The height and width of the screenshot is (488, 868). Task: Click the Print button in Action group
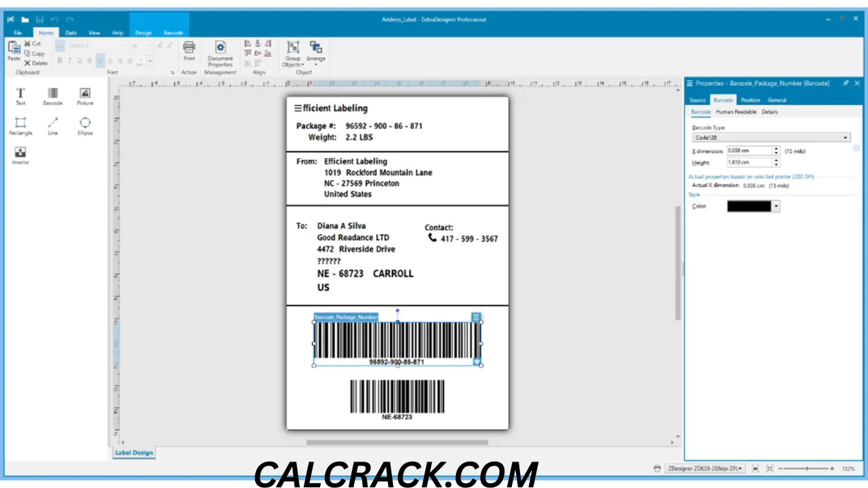tap(189, 51)
